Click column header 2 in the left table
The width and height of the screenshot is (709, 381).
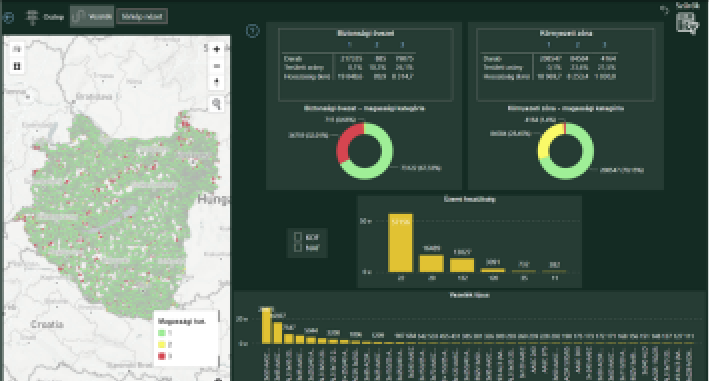(x=377, y=45)
